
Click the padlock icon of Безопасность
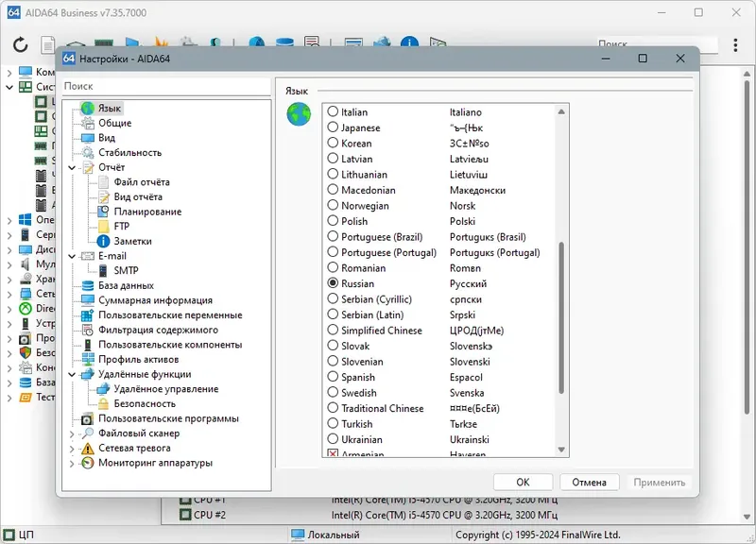click(x=103, y=404)
